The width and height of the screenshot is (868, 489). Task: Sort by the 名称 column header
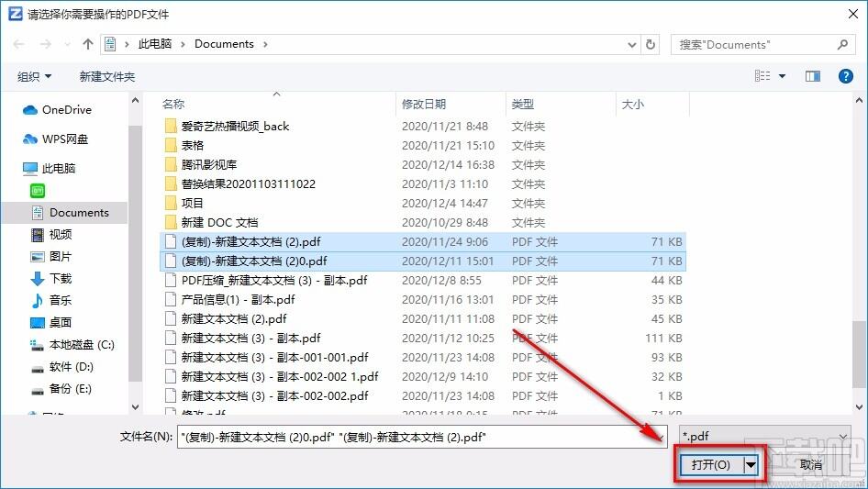coord(173,104)
